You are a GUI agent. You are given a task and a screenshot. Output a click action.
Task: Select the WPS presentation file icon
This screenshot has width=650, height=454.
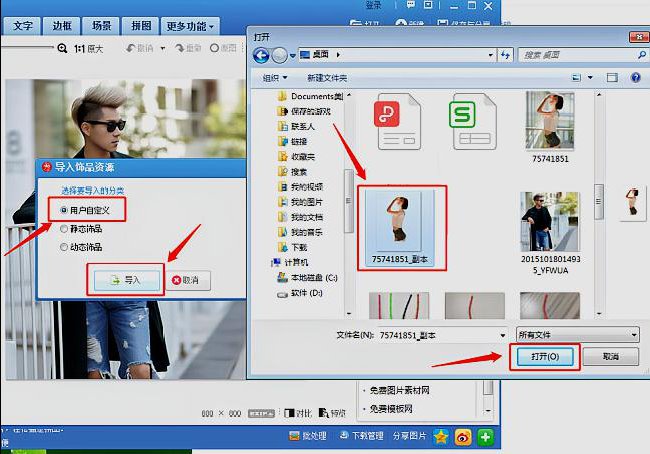point(398,122)
